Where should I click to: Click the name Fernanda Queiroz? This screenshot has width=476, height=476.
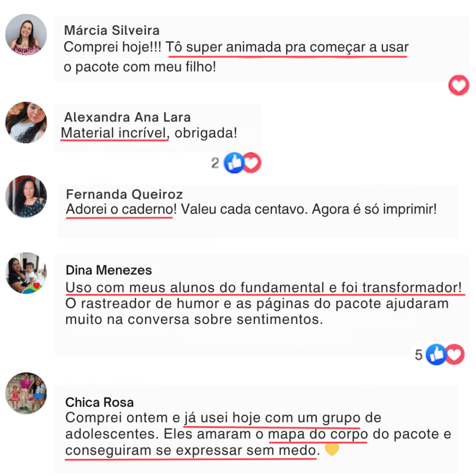click(x=125, y=194)
